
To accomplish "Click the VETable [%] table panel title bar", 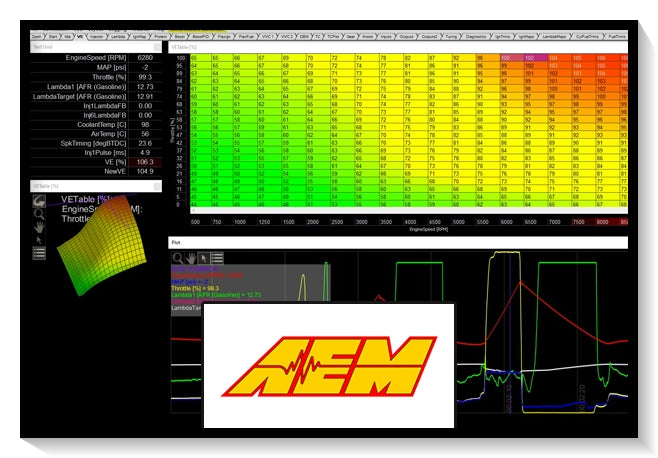I will click(x=398, y=47).
